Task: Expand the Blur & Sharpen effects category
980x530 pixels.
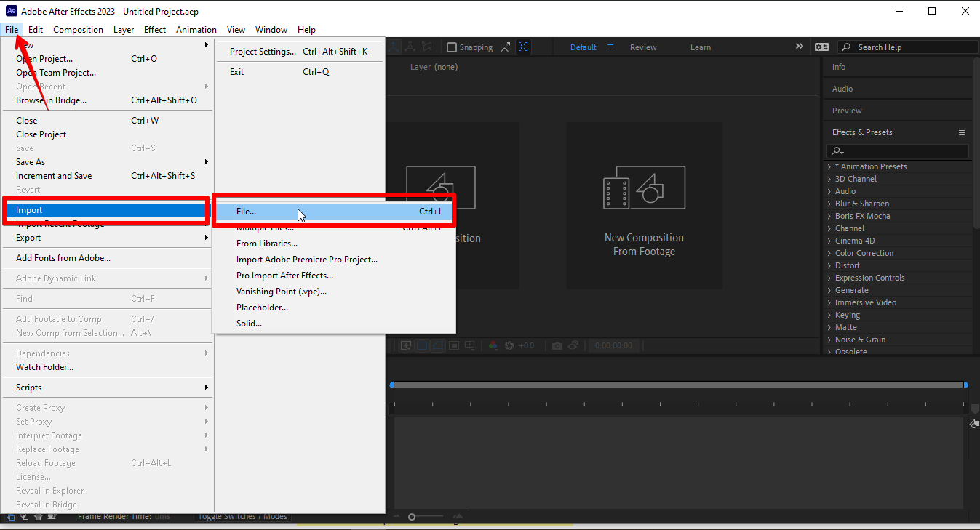Action: click(863, 203)
